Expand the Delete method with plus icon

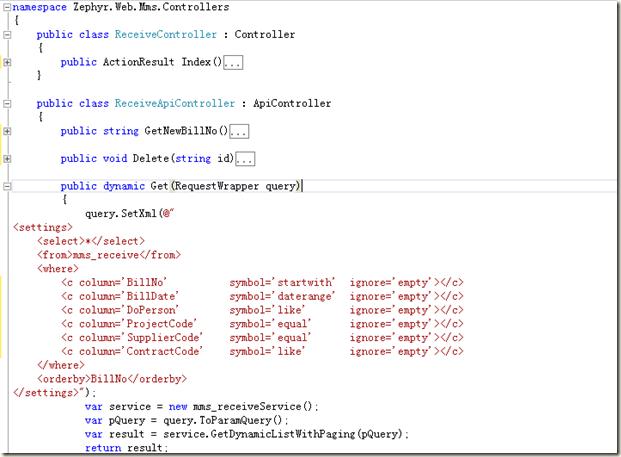click(x=8, y=158)
